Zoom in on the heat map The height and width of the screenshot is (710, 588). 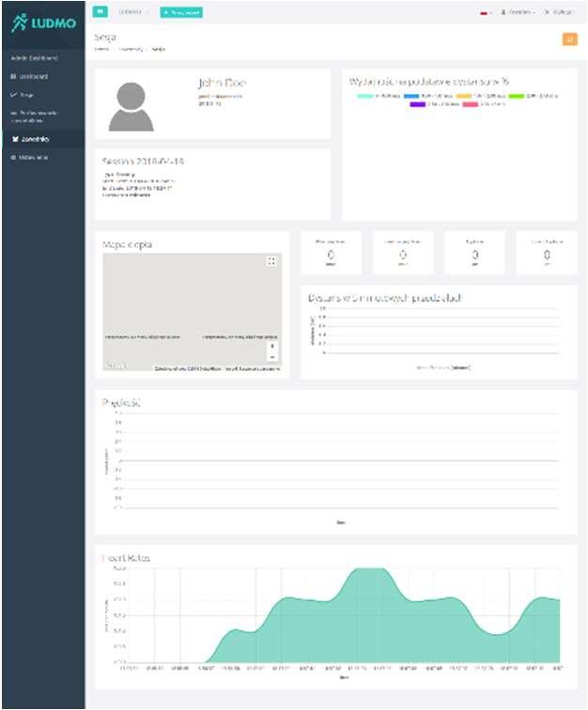point(272,347)
